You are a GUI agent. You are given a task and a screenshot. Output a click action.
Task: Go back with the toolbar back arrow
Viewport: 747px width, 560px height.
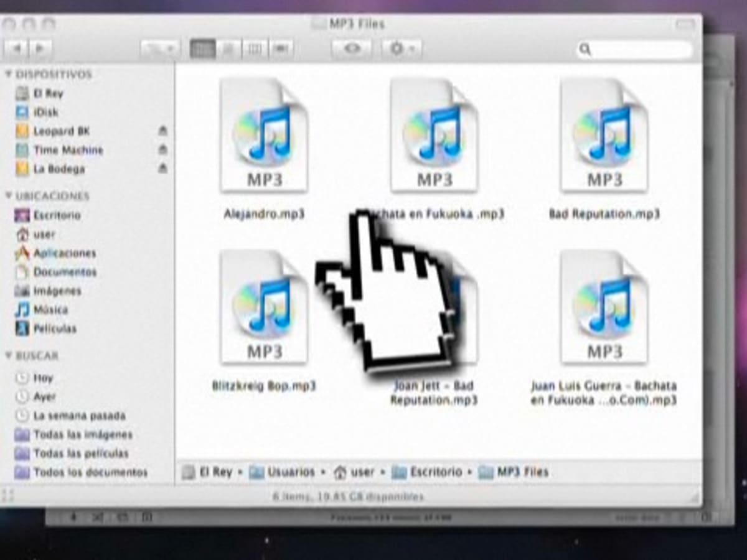coord(17,48)
